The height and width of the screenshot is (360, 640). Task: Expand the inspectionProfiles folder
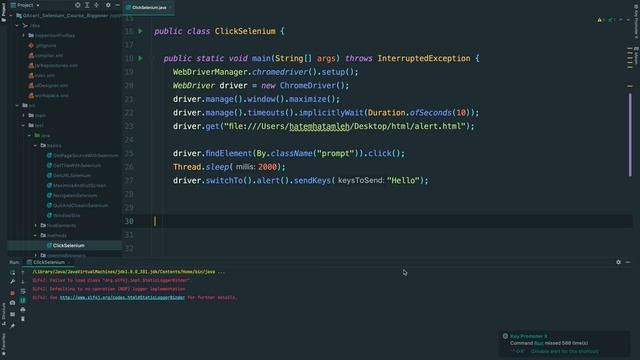click(x=23, y=36)
